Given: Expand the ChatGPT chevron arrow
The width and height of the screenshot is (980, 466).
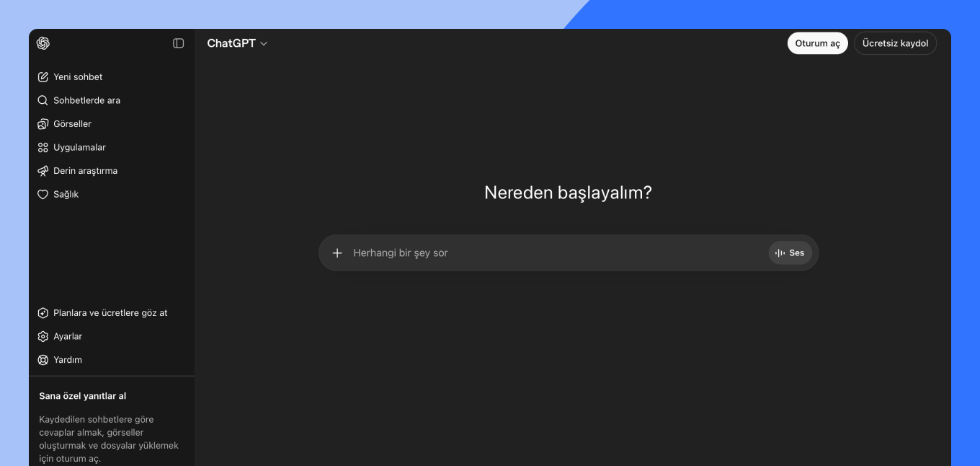Looking at the screenshot, I should (264, 44).
